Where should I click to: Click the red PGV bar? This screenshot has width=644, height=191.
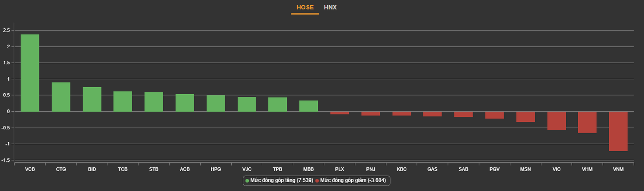click(494, 115)
